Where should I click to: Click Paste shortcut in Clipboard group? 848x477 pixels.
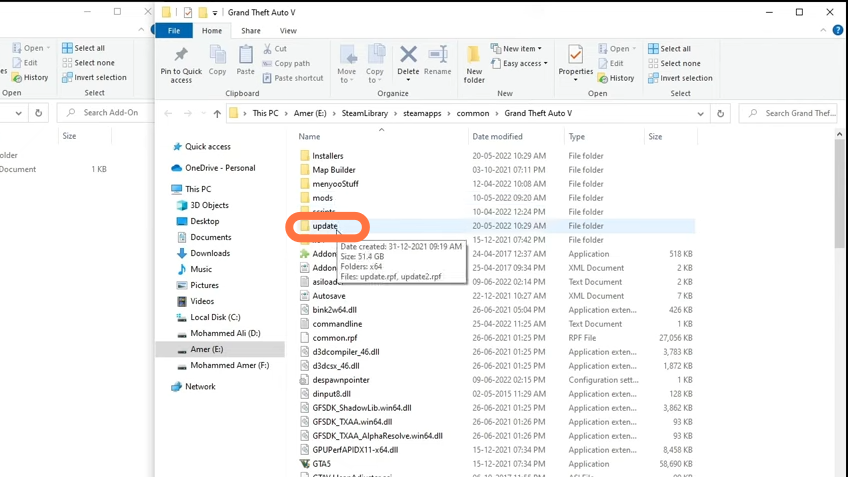coord(293,78)
